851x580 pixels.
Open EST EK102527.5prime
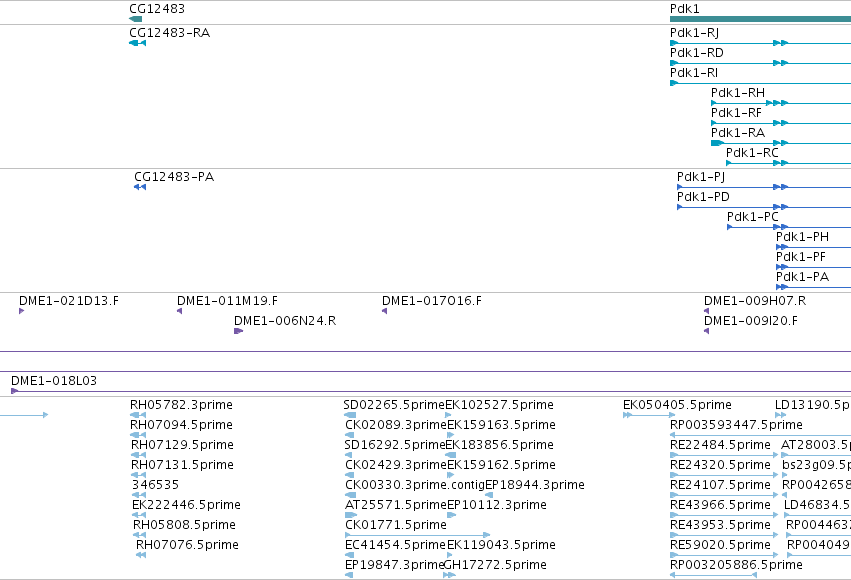(x=499, y=405)
